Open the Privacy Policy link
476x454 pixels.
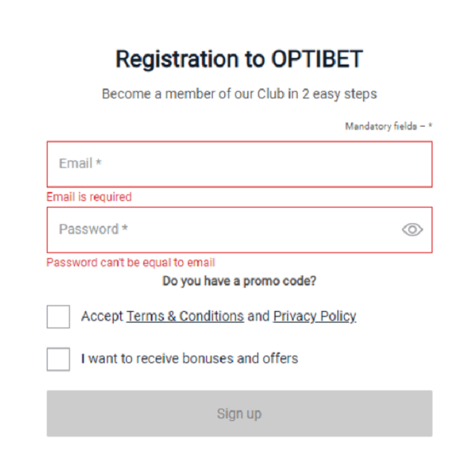coord(314,317)
